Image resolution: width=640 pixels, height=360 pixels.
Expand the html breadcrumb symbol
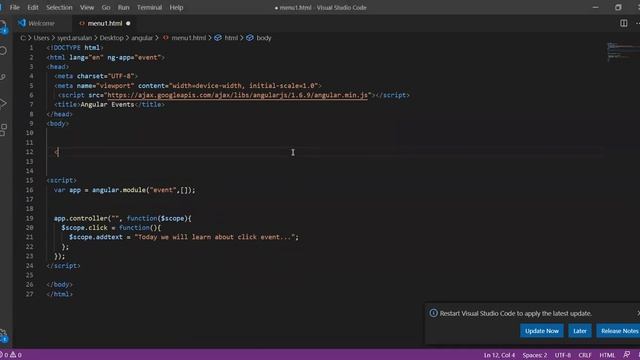(231, 38)
